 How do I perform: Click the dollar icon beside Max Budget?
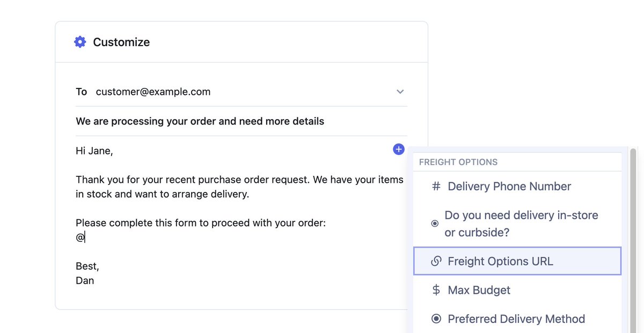click(436, 290)
